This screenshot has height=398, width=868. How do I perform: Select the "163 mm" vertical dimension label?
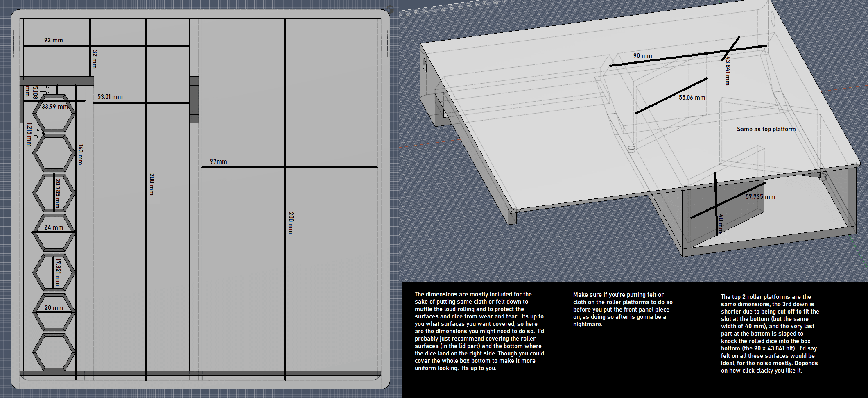point(81,155)
